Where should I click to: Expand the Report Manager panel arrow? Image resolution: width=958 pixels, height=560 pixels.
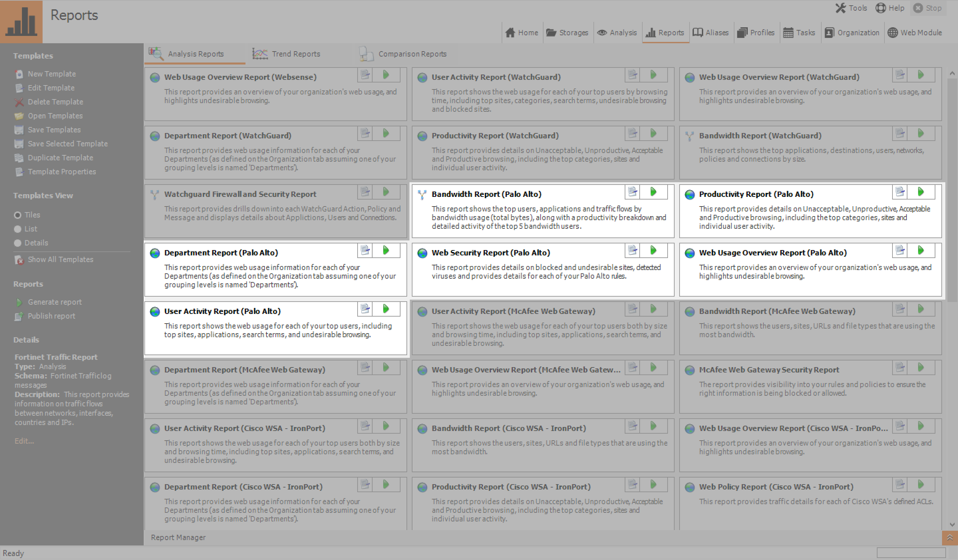click(949, 538)
